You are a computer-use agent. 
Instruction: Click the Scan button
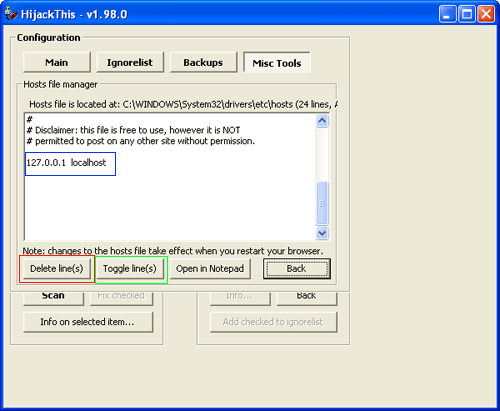pos(53,298)
